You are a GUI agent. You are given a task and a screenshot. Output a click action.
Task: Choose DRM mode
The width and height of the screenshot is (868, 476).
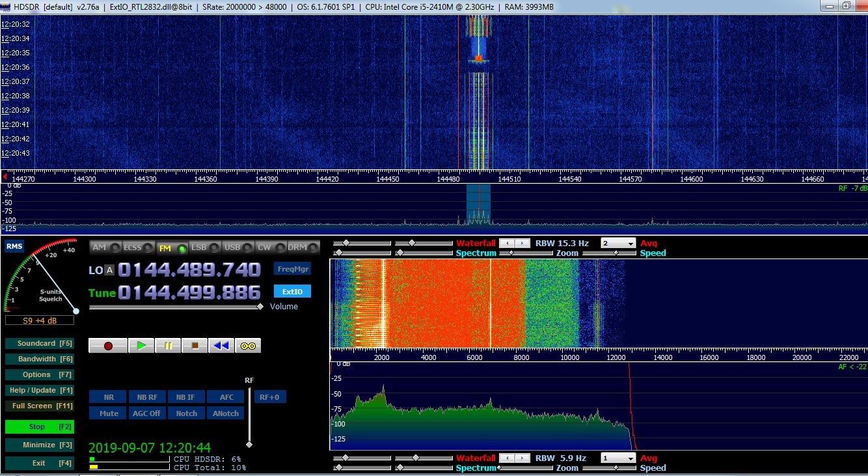[304, 247]
